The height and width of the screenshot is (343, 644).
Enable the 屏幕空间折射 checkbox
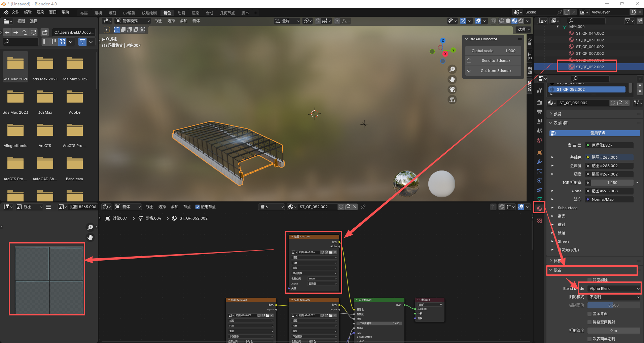(x=589, y=322)
